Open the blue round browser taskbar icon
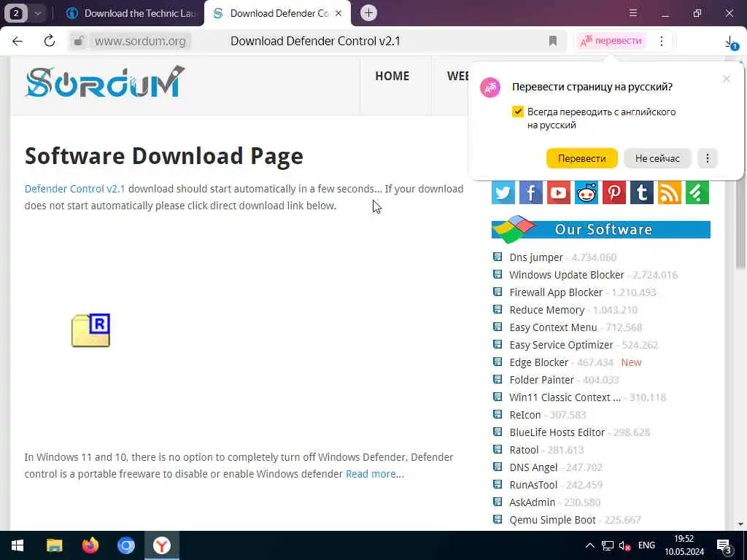This screenshot has height=560, width=747. coord(125,545)
